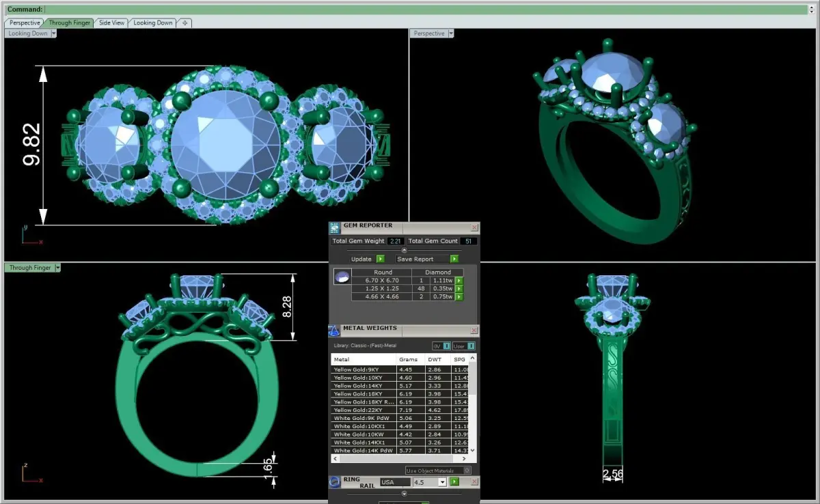Click Looking Down viewport title label

[x=28, y=33]
